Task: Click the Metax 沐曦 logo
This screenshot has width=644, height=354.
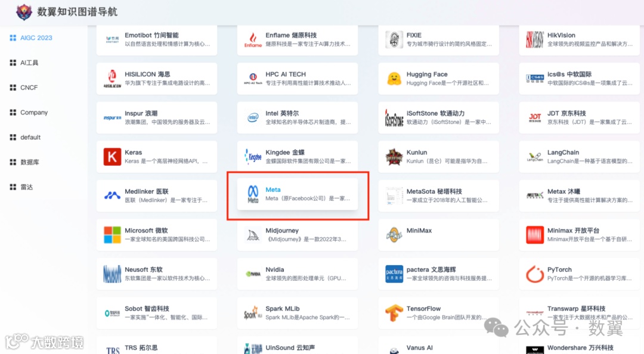Action: point(535,196)
